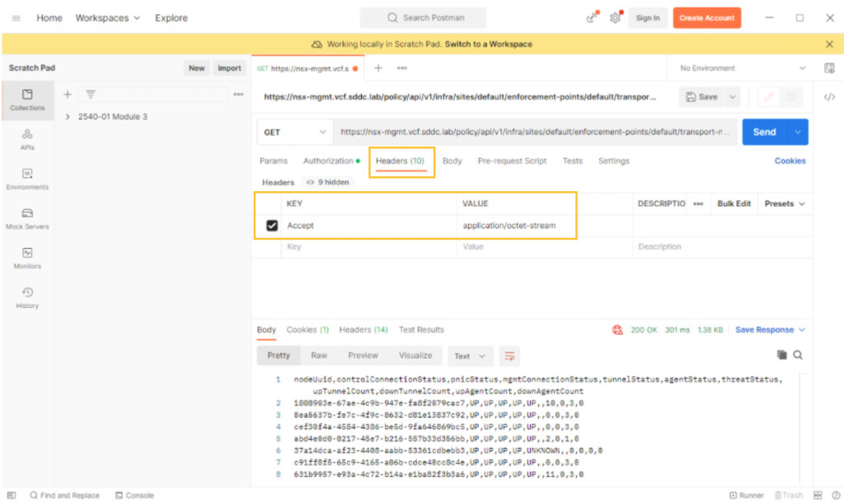Click the comments icon beside Save
Image resolution: width=844 pixels, height=504 pixels.
point(790,97)
